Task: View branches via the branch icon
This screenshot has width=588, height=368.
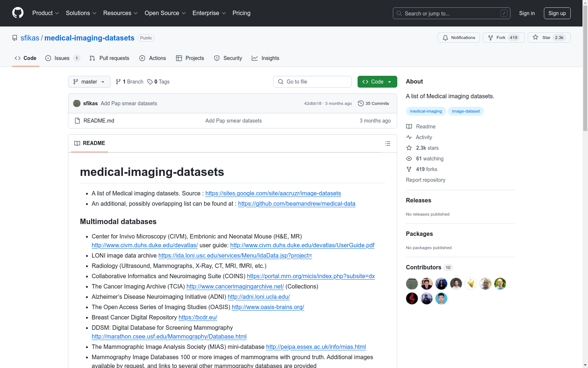Action: click(x=118, y=81)
